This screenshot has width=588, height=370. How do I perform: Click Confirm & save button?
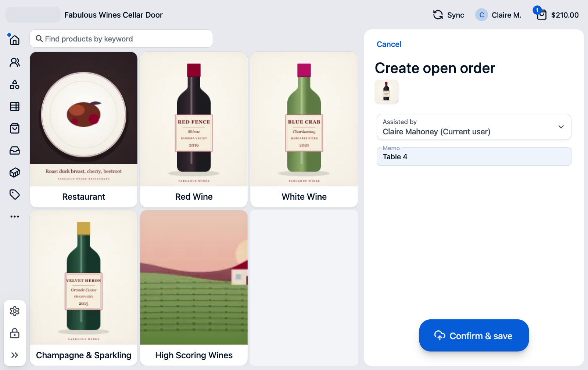click(x=474, y=335)
